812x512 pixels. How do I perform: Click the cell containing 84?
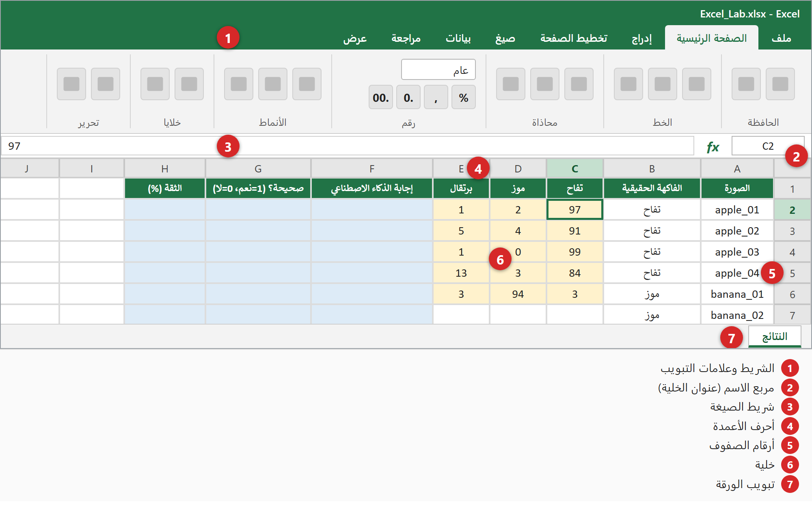pyautogui.click(x=575, y=273)
